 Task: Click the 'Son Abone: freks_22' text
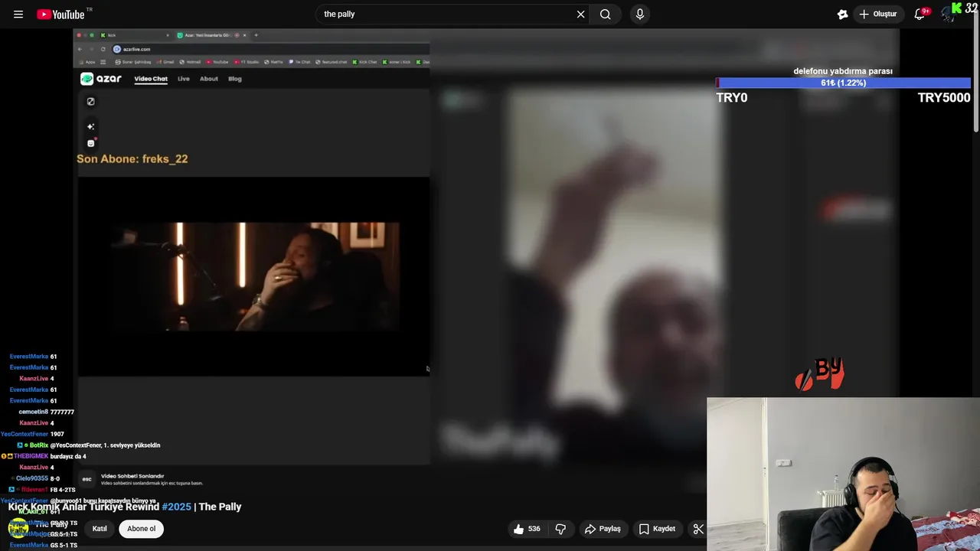(x=132, y=159)
